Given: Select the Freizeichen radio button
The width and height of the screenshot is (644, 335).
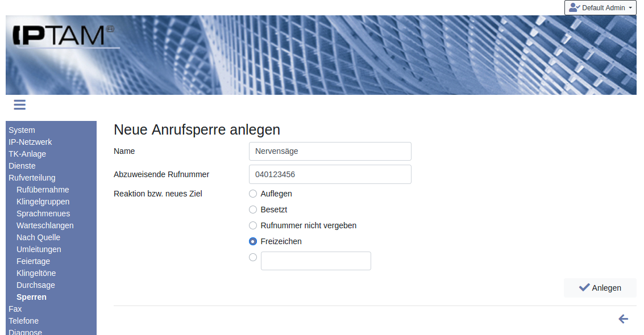Looking at the screenshot, I should coord(253,241).
